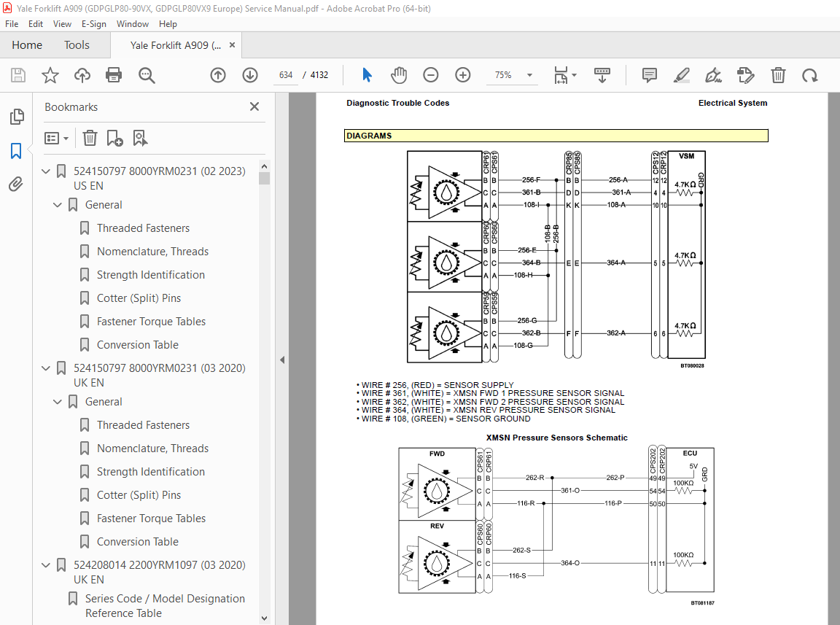Image resolution: width=840 pixels, height=625 pixels.
Task: Click the keyboard download toolbar icon
Action: 602,75
